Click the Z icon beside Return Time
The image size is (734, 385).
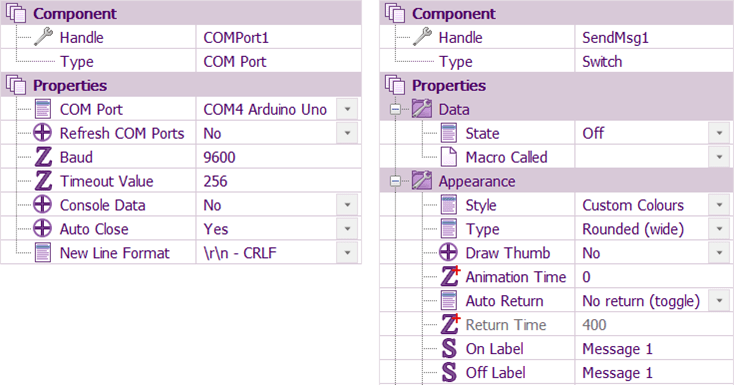point(451,324)
